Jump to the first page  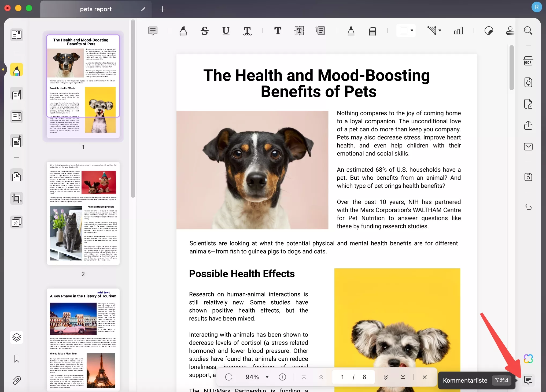point(304,377)
